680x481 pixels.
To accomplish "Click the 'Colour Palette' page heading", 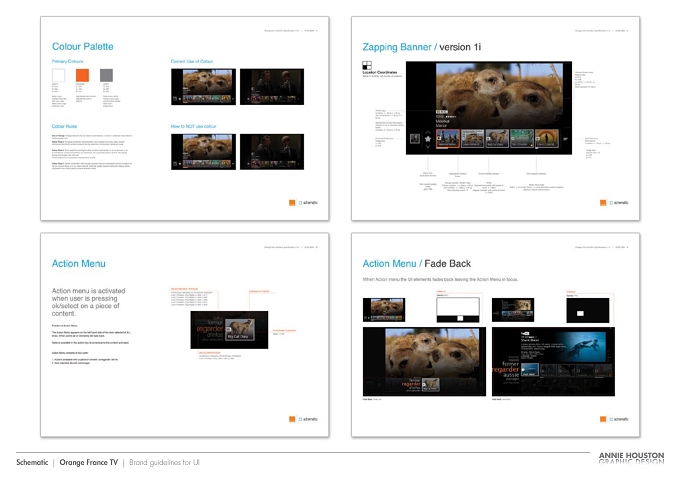I will pos(82,46).
